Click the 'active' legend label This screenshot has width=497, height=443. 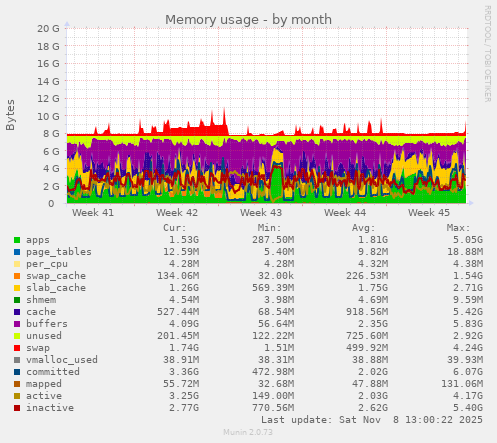[x=44, y=396]
